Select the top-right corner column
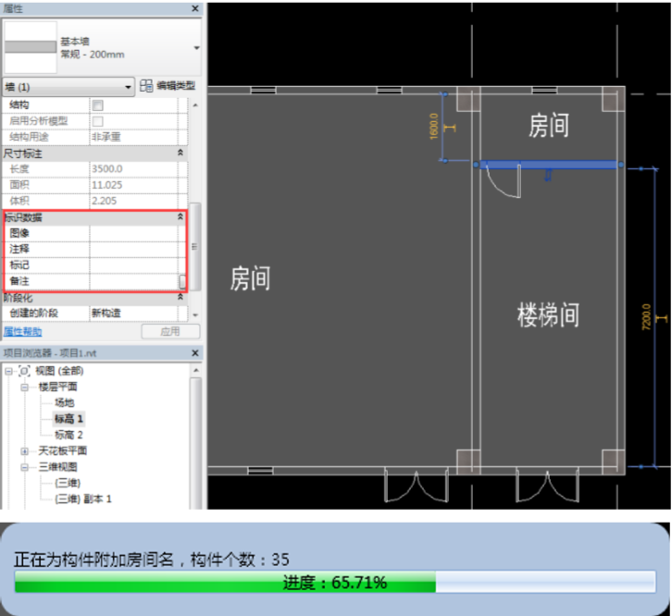Image resolution: width=672 pixels, height=616 pixels. coord(614,99)
